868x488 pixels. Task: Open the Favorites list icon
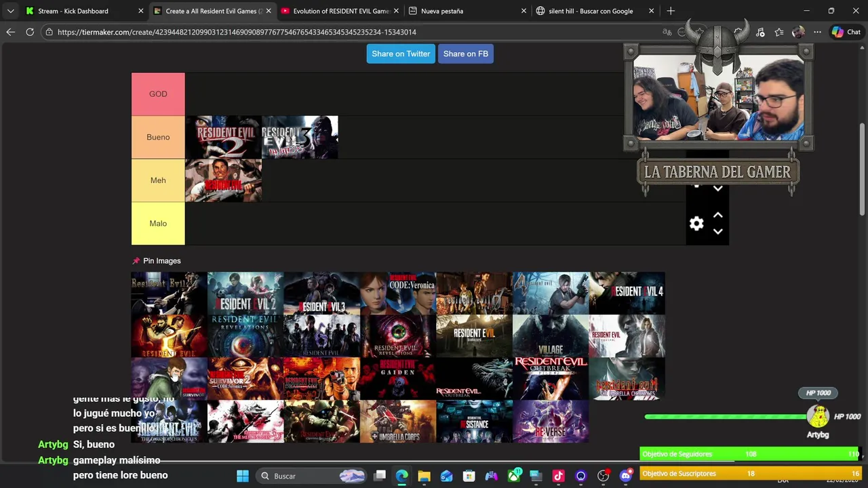(x=779, y=32)
